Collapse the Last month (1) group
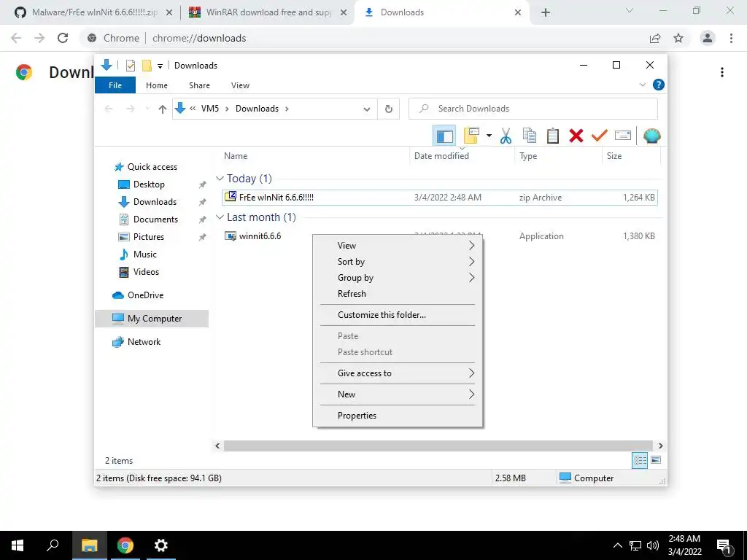Image resolution: width=747 pixels, height=560 pixels. 220,217
